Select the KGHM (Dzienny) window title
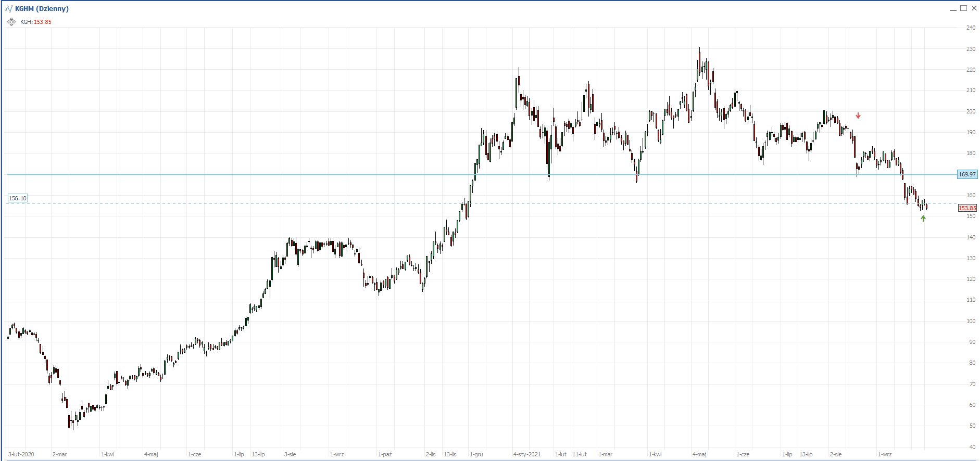Viewport: 980px width, 461px height. [42, 8]
